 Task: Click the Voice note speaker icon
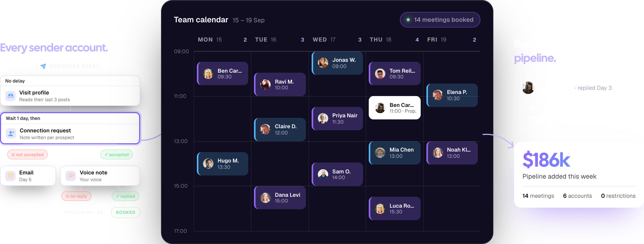tap(71, 176)
